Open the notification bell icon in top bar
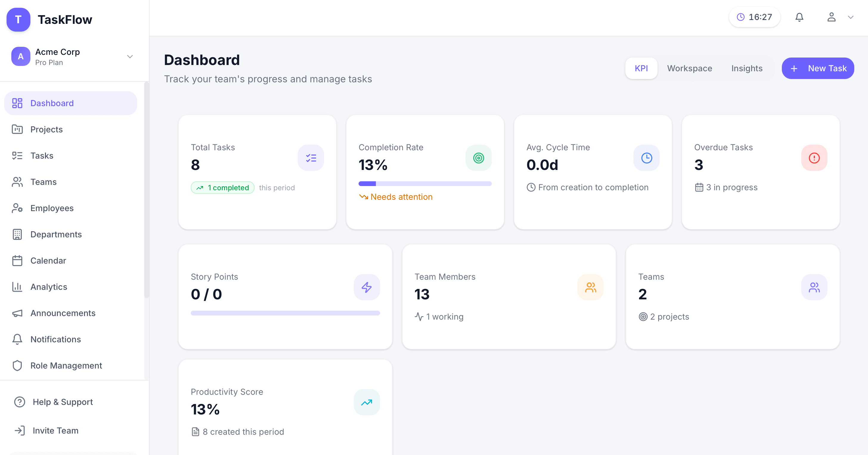 point(799,17)
